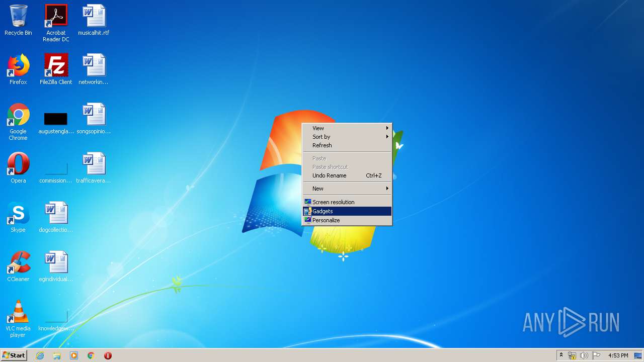The image size is (644, 362).
Task: Select the songsopinio... Word document
Action: coord(94,119)
